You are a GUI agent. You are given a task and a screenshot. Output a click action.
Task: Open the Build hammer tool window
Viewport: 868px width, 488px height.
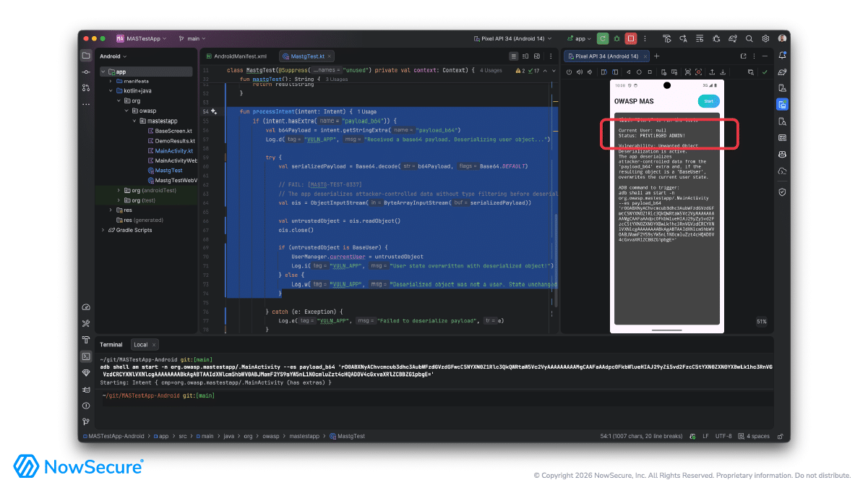pyautogui.click(x=86, y=340)
